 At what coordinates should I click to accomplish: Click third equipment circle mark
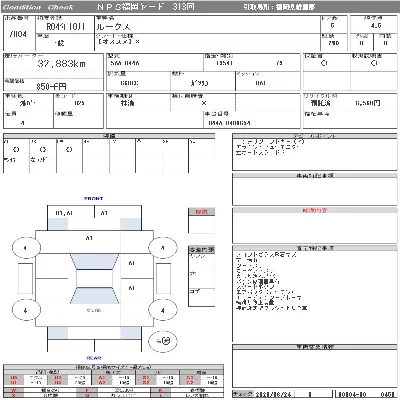69,150
